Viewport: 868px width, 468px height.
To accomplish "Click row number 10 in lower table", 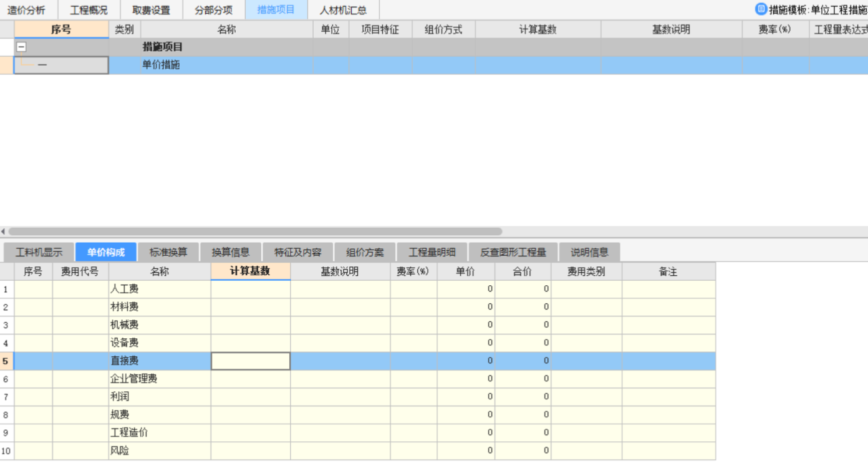I will (x=6, y=451).
